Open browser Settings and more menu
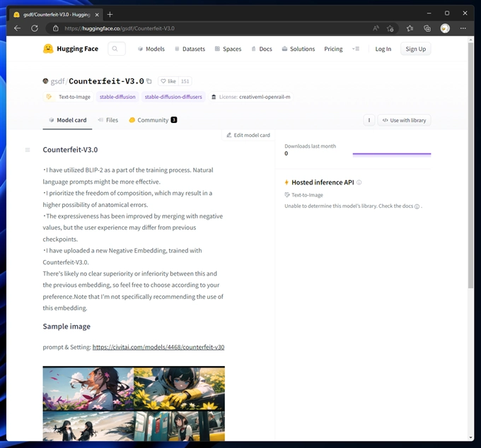481x448 pixels. tap(463, 28)
